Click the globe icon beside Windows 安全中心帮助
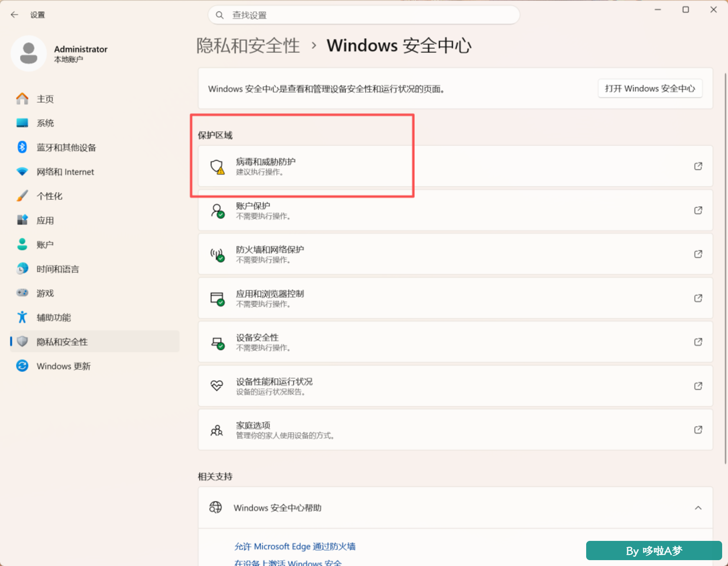Screen dimensions: 728x566 (215, 507)
